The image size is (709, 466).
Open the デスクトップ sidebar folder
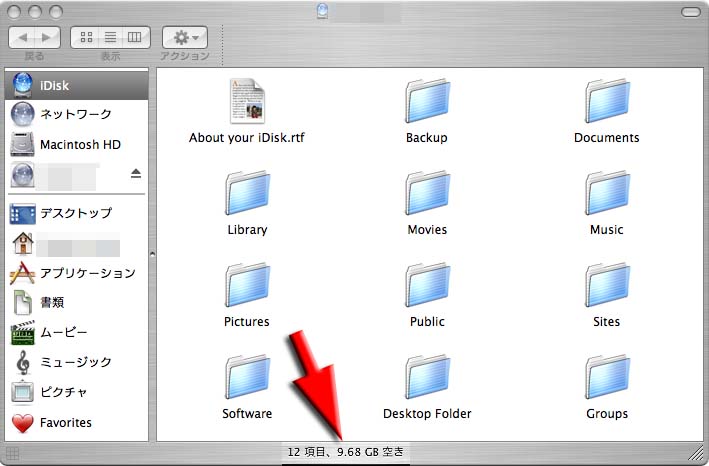(76, 213)
